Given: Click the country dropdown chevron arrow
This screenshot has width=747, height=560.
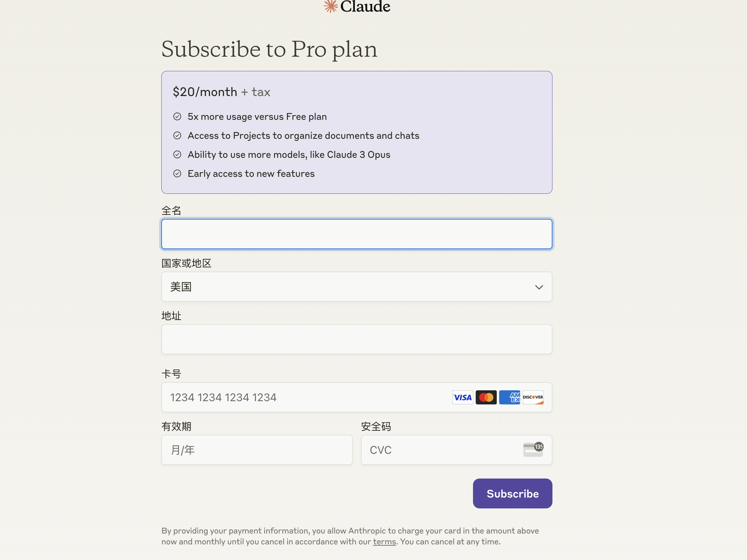Looking at the screenshot, I should click(539, 287).
